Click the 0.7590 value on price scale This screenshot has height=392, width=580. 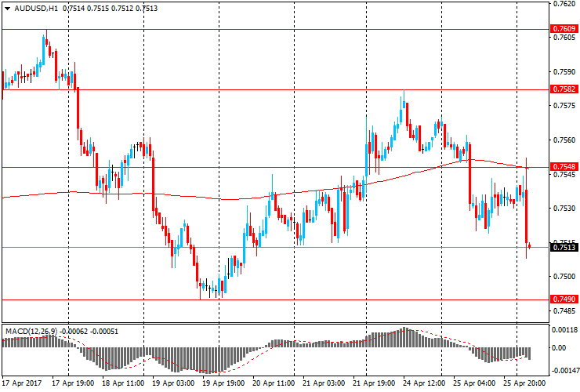(x=564, y=72)
